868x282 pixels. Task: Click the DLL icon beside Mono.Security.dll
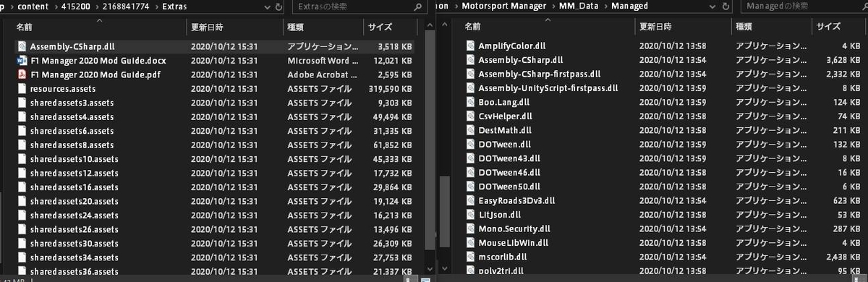(x=470, y=229)
